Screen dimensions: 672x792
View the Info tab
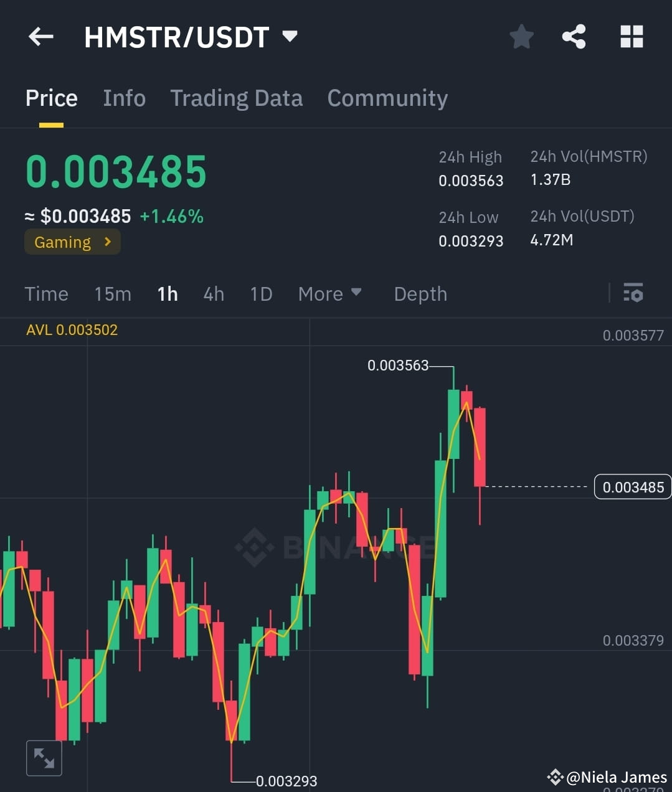point(124,98)
